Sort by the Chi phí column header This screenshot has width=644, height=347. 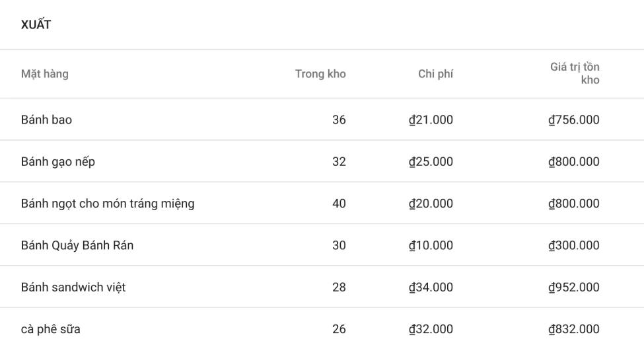(435, 74)
